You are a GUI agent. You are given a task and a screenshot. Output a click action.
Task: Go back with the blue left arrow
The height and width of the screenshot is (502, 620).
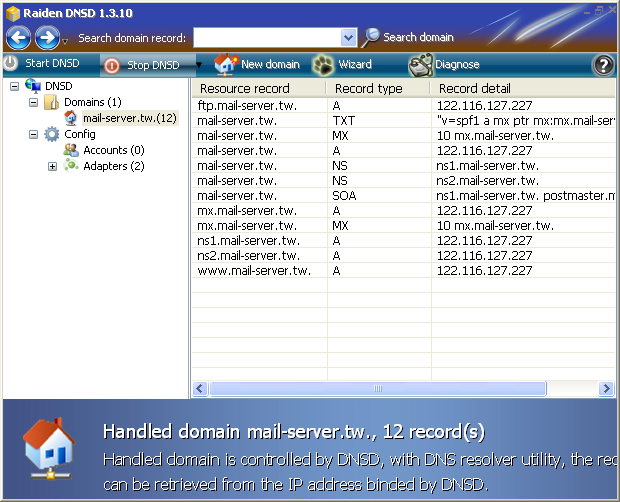click(18, 38)
